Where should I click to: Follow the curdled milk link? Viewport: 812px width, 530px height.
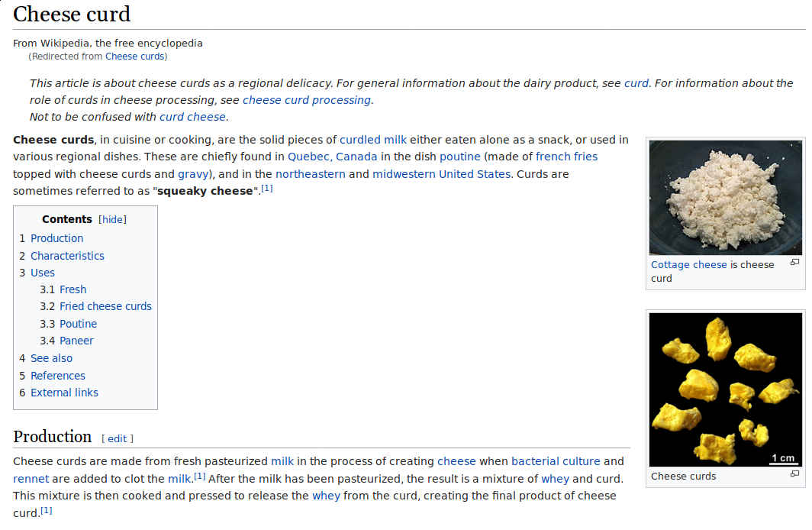pos(373,140)
